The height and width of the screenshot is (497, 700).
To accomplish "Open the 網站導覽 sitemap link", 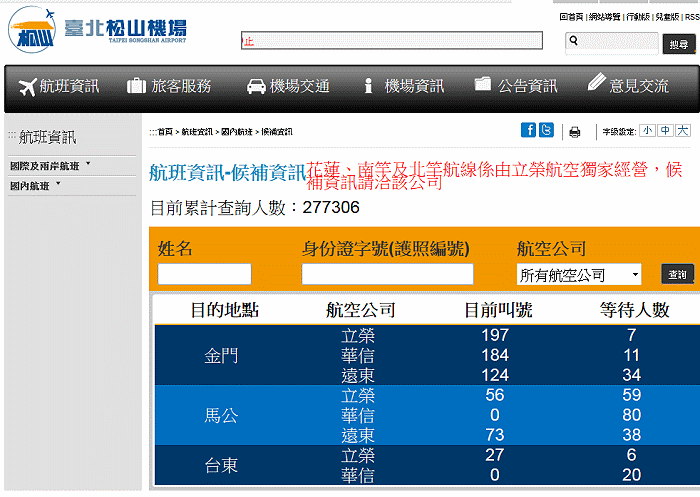I will [x=604, y=17].
